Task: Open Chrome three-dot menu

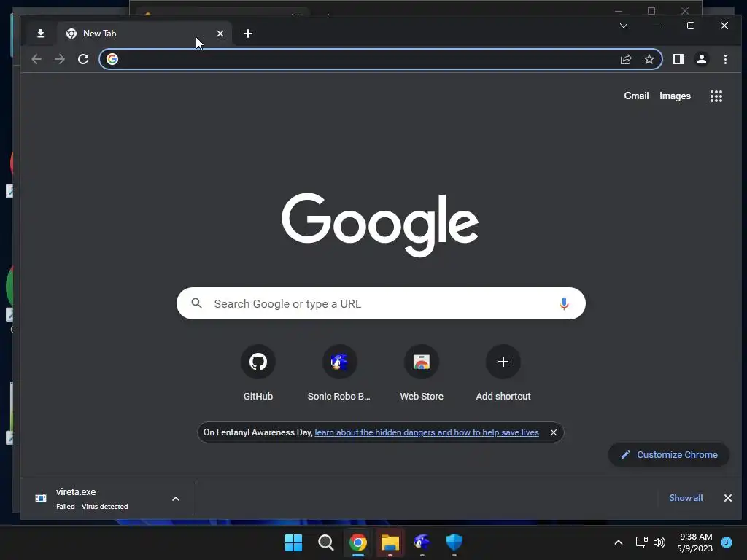Action: [725, 59]
